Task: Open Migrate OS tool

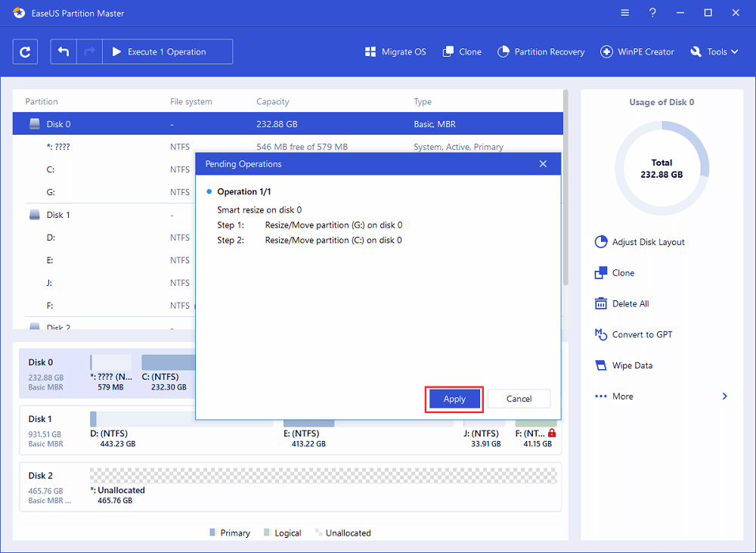Action: coord(395,51)
